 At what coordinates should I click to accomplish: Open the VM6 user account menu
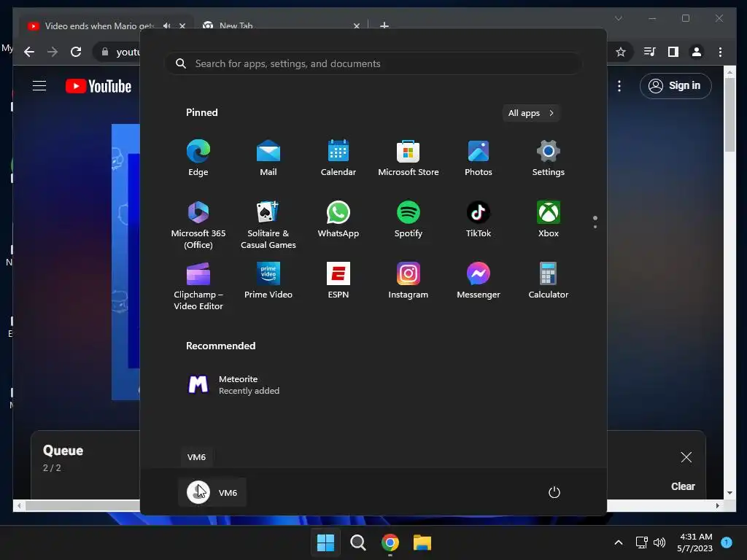(x=212, y=492)
